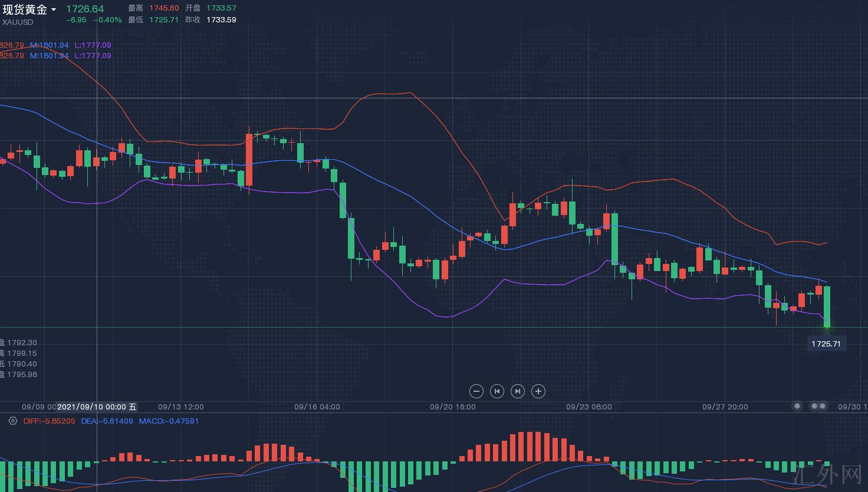Zoom in the chart with plus button
The width and height of the screenshot is (868, 492).
click(538, 391)
